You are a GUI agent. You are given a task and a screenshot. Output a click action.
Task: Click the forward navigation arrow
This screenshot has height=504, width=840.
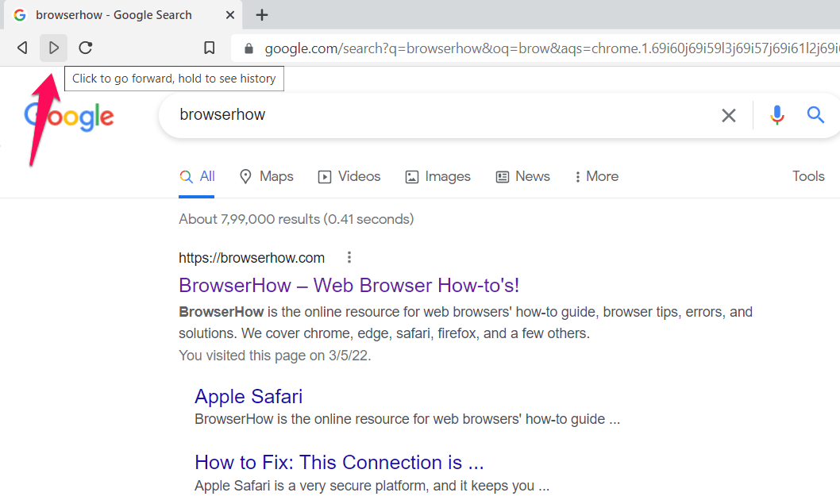53,48
